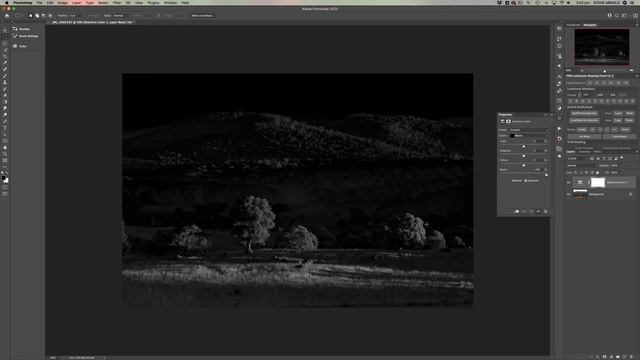Image resolution: width=640 pixels, height=360 pixels.
Task: Open the layer blend mode dropdown
Action: (582, 166)
